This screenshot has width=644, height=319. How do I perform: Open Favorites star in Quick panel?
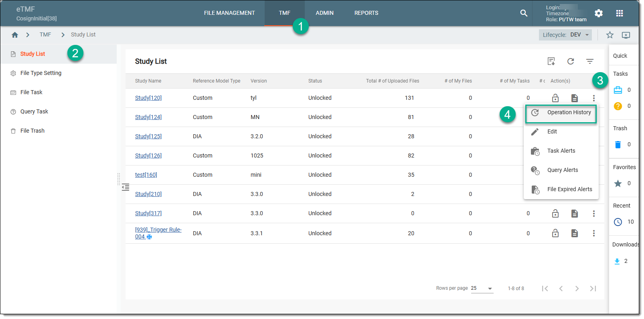[618, 184]
